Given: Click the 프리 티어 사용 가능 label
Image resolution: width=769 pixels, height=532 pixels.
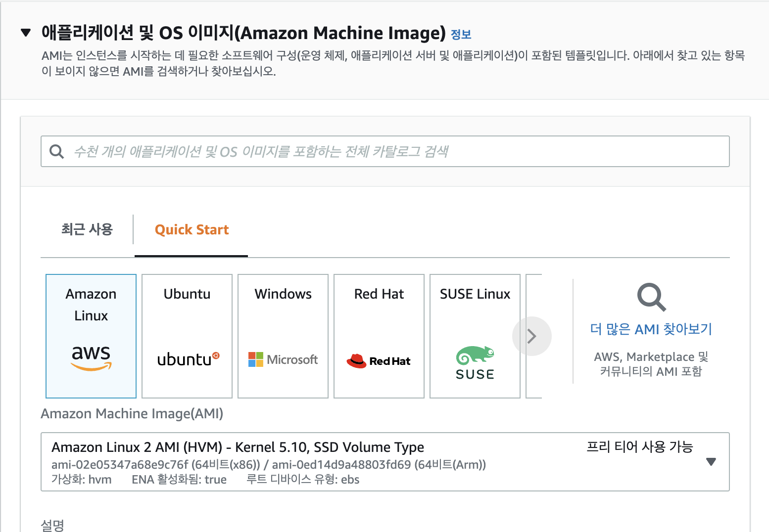Looking at the screenshot, I should [x=640, y=447].
